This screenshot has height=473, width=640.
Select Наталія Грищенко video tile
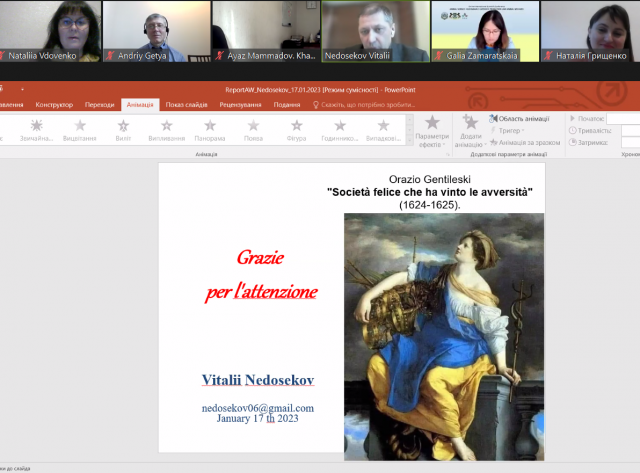tap(591, 31)
